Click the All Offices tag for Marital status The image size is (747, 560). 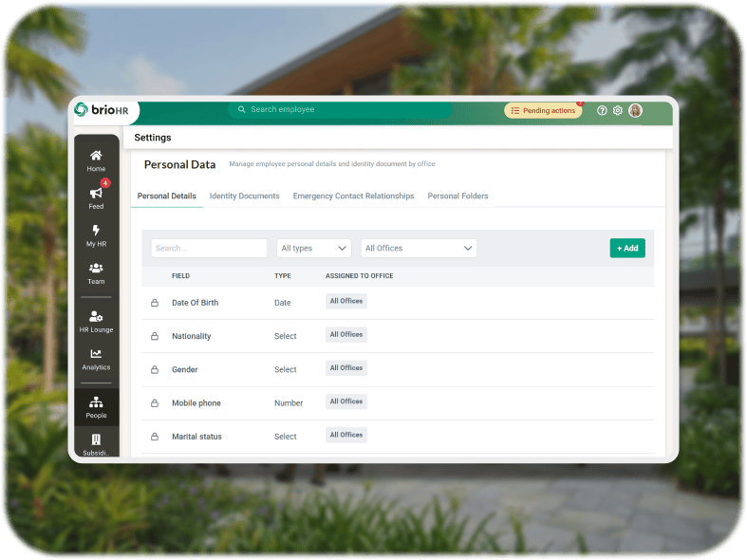pyautogui.click(x=346, y=435)
